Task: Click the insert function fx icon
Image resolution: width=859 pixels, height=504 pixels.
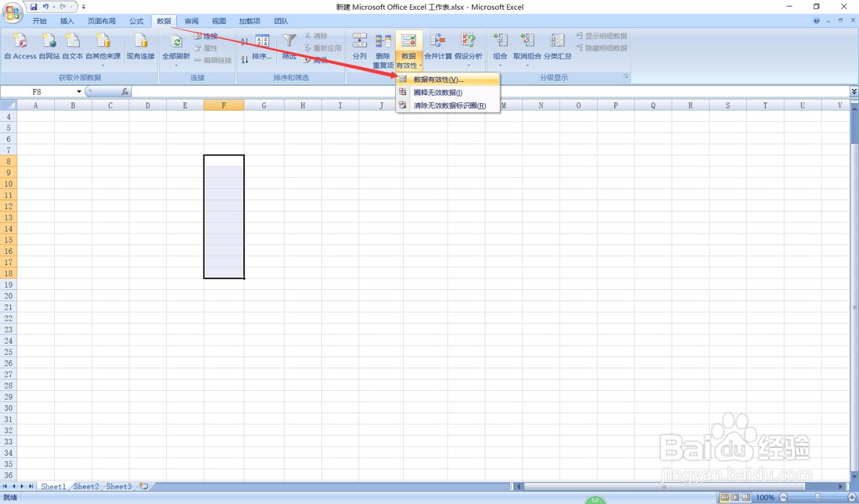Action: (125, 92)
